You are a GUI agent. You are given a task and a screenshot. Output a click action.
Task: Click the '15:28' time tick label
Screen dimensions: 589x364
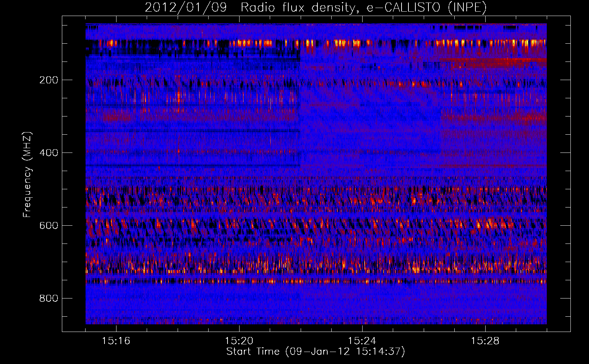485,341
